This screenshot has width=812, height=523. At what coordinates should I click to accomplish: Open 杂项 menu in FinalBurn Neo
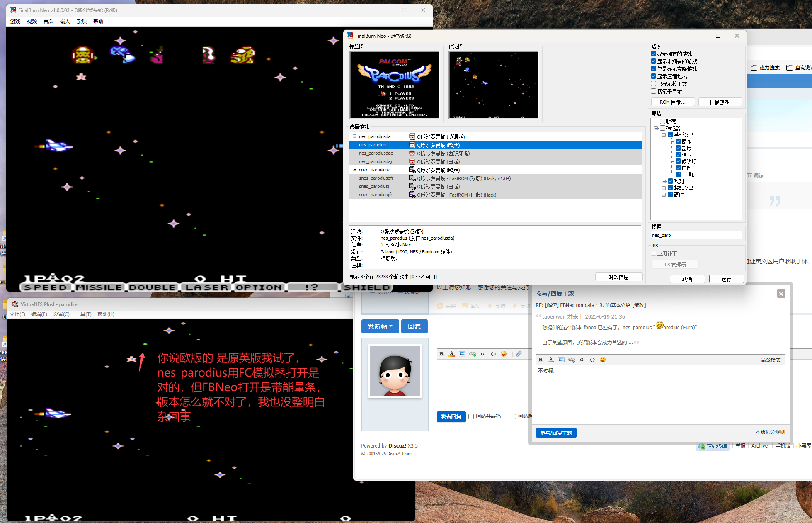coord(82,22)
